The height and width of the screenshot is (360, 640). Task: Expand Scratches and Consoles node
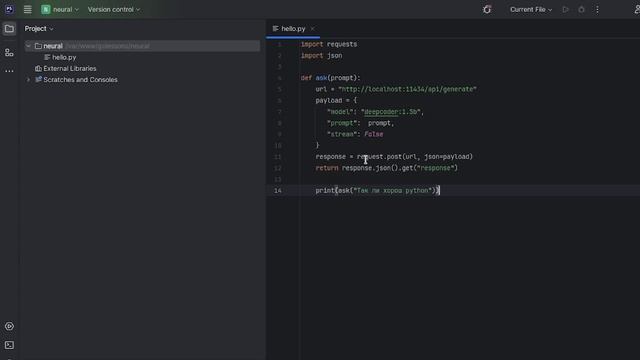coord(28,80)
